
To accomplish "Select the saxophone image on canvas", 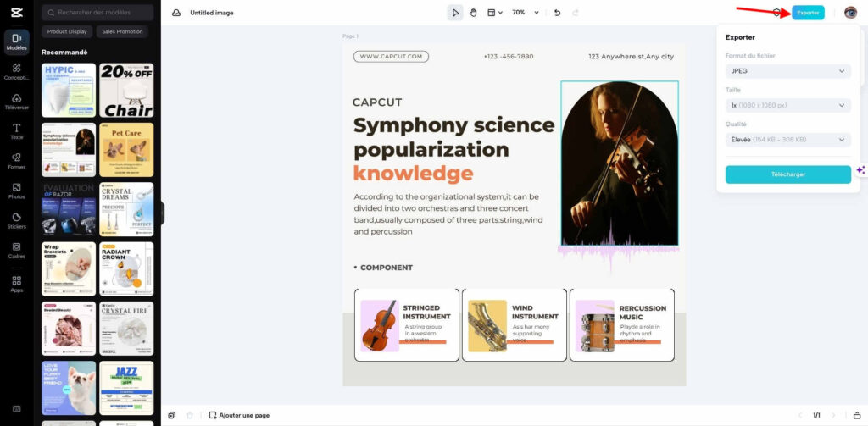I will 487,326.
